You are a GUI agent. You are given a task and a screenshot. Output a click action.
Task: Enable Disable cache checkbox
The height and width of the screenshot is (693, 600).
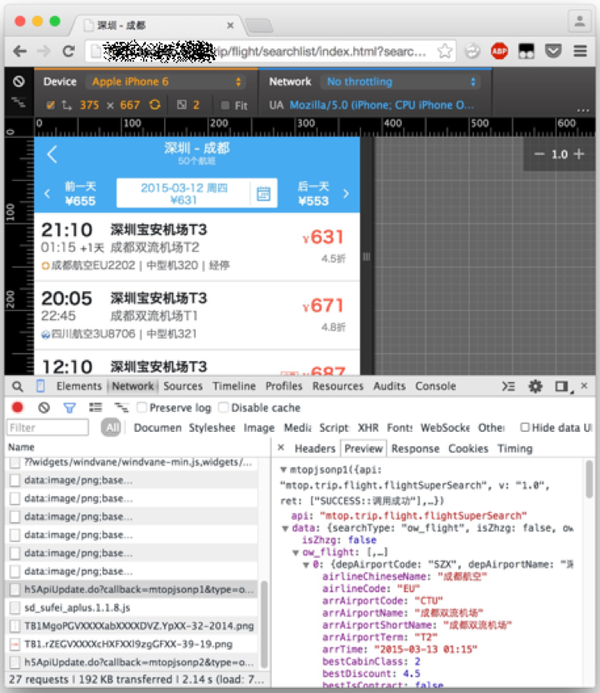[x=224, y=407]
